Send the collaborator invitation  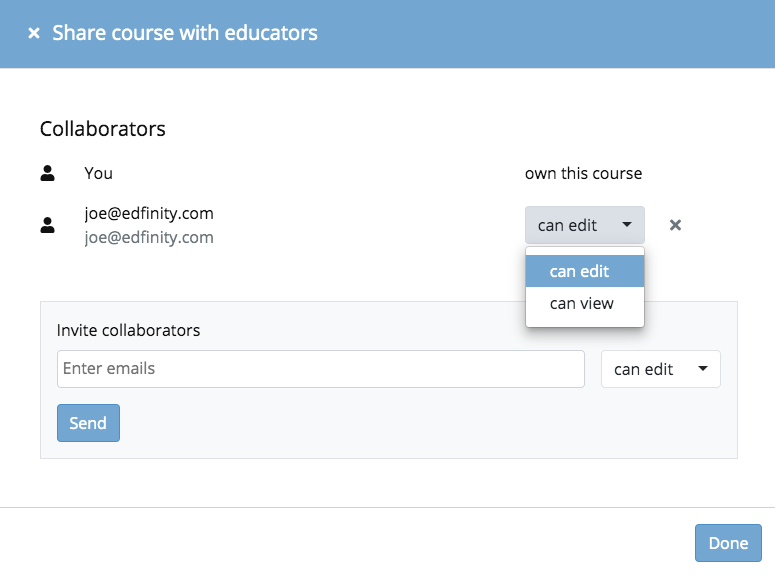88,423
